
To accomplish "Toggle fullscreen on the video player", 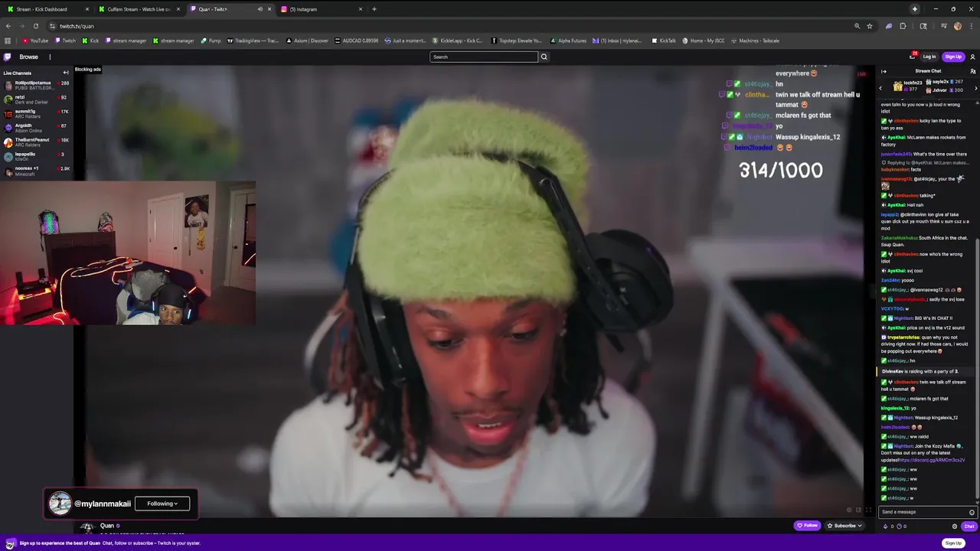I will coord(868,510).
